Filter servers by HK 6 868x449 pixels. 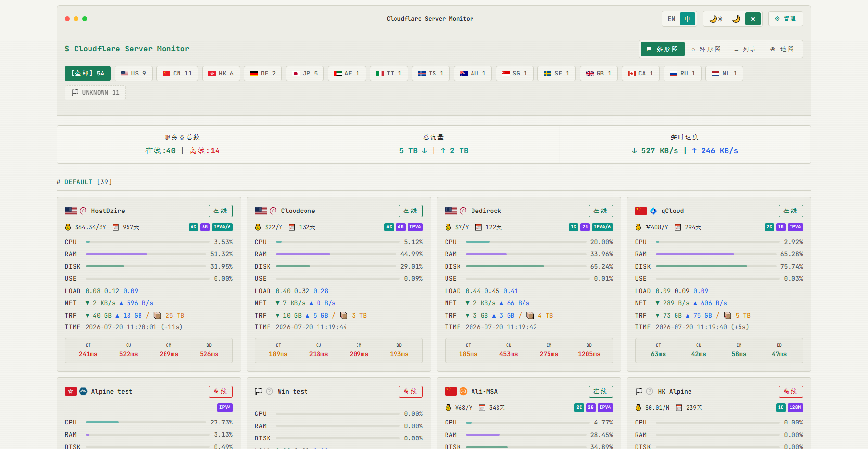[221, 74]
